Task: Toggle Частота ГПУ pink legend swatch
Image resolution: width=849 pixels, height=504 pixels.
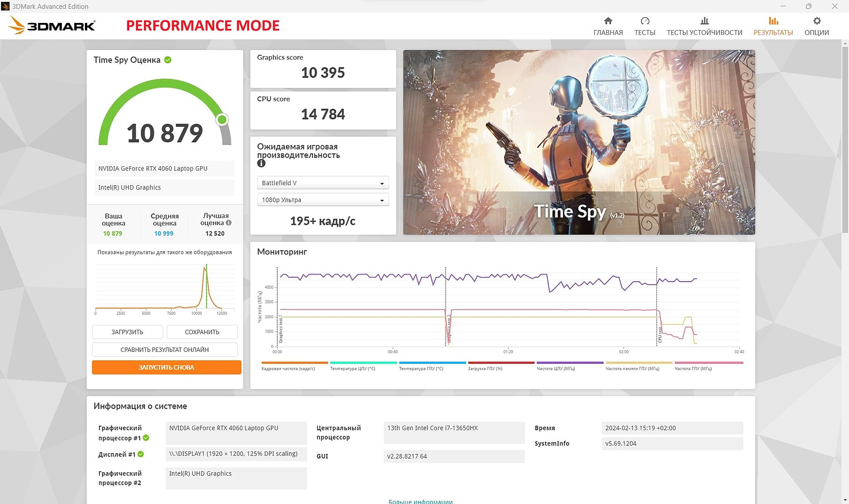Action: [x=709, y=363]
